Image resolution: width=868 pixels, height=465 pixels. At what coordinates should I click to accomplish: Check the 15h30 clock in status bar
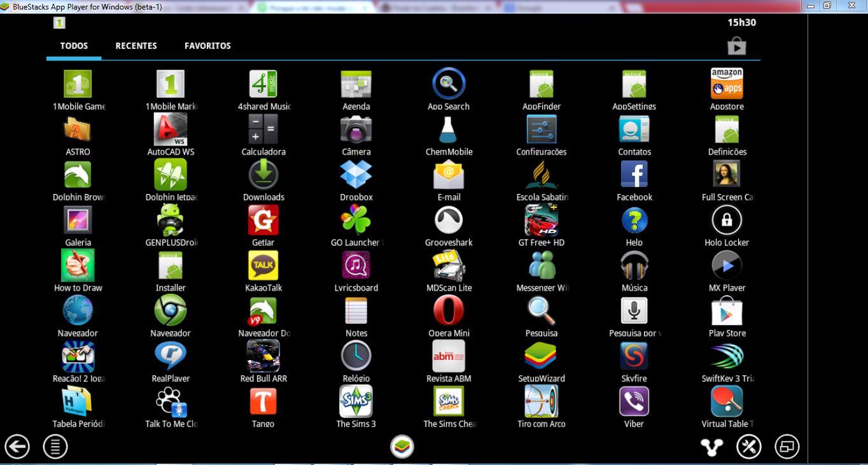point(742,22)
